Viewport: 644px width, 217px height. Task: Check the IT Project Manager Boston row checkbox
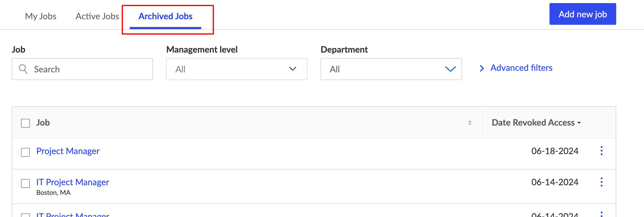click(x=25, y=183)
